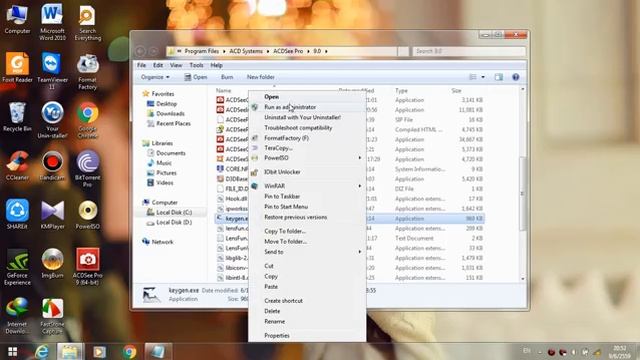Expand the PowerISO submenu
This screenshot has height=360, width=640.
[x=307, y=158]
